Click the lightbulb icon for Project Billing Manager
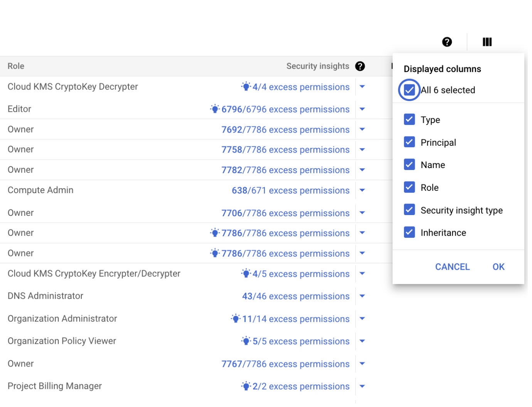The width and height of the screenshot is (532, 407). [x=246, y=386]
